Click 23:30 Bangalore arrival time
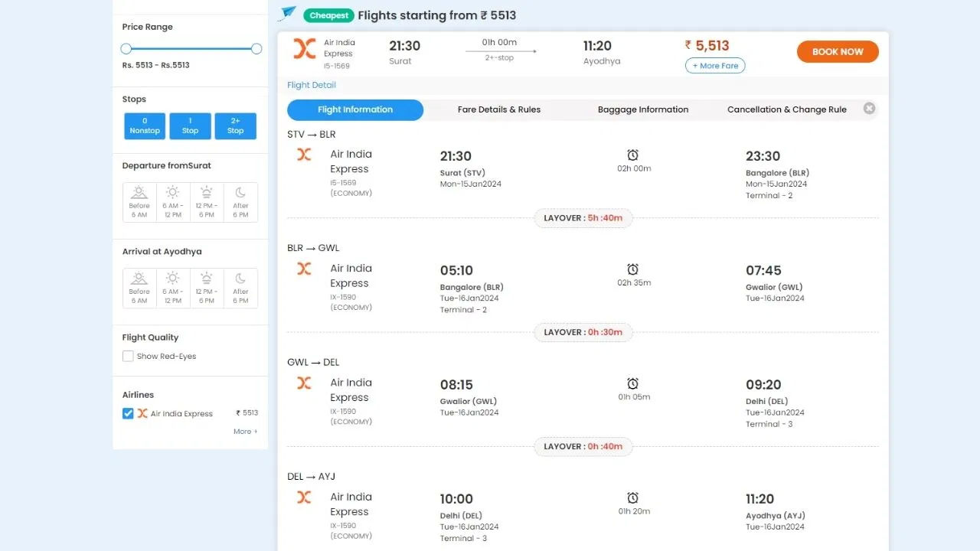Screen dimensions: 980x551 point(763,156)
